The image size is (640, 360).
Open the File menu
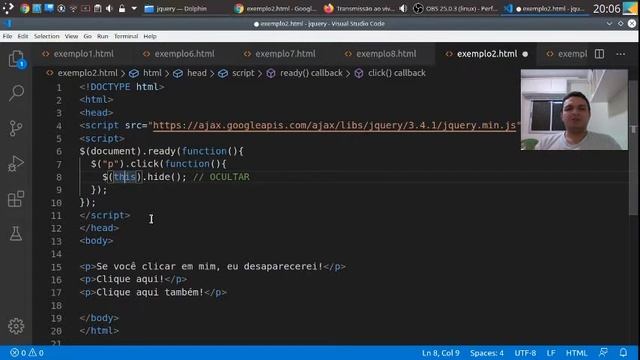point(7,36)
